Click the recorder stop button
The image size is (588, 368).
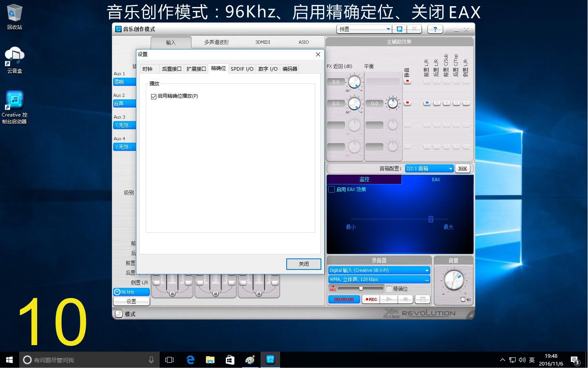[405, 299]
